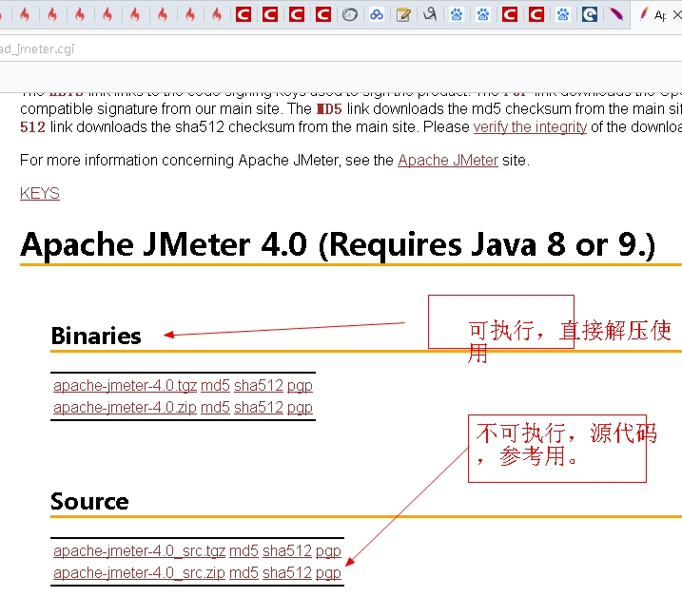Open md5 link for apache-jmeter-4.0.zip
This screenshot has height=616, width=682.
[x=215, y=408]
